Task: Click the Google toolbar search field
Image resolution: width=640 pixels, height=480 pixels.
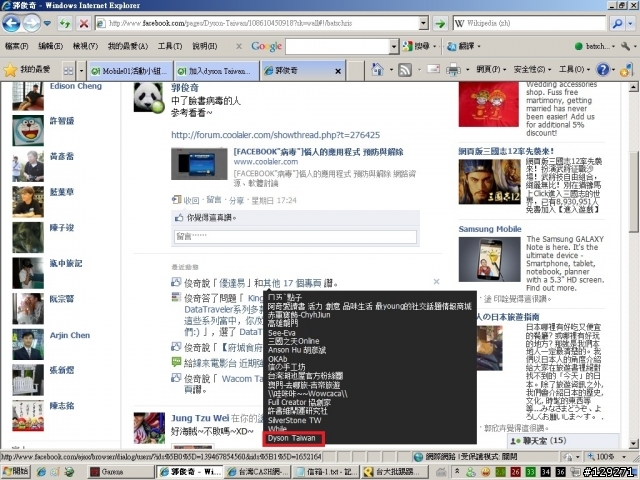Action: (x=338, y=47)
